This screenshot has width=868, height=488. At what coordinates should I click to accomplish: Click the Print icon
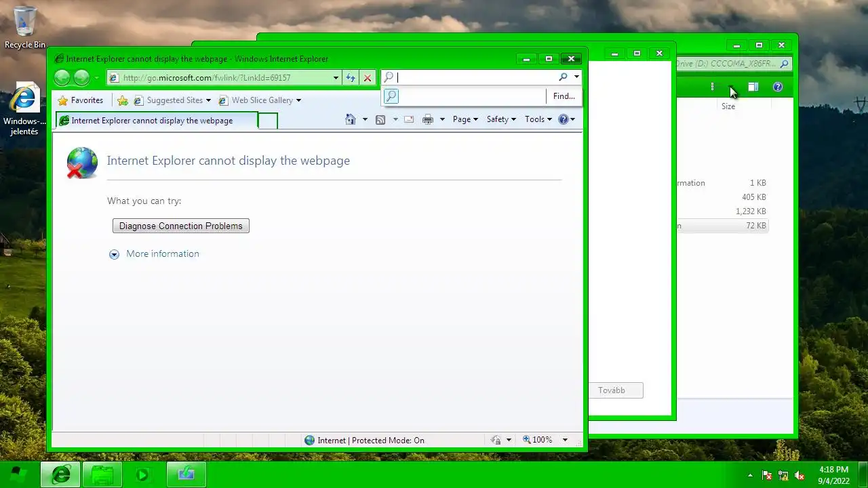[428, 119]
